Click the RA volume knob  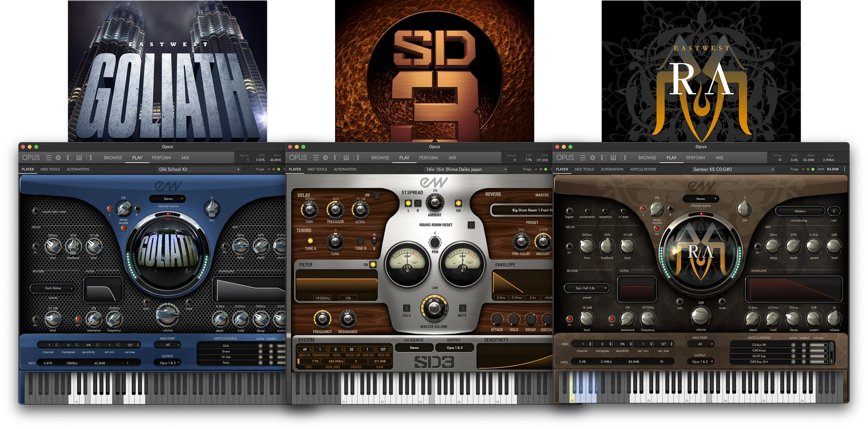tap(700, 316)
